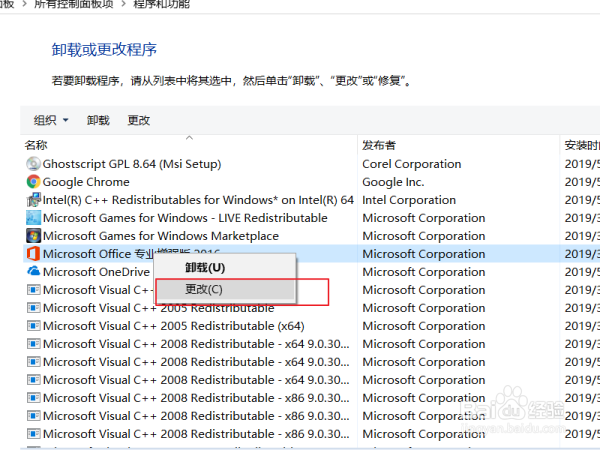This screenshot has width=600, height=450.
Task: Click 程序和功能 in the breadcrumb
Action: pyautogui.click(x=161, y=4)
